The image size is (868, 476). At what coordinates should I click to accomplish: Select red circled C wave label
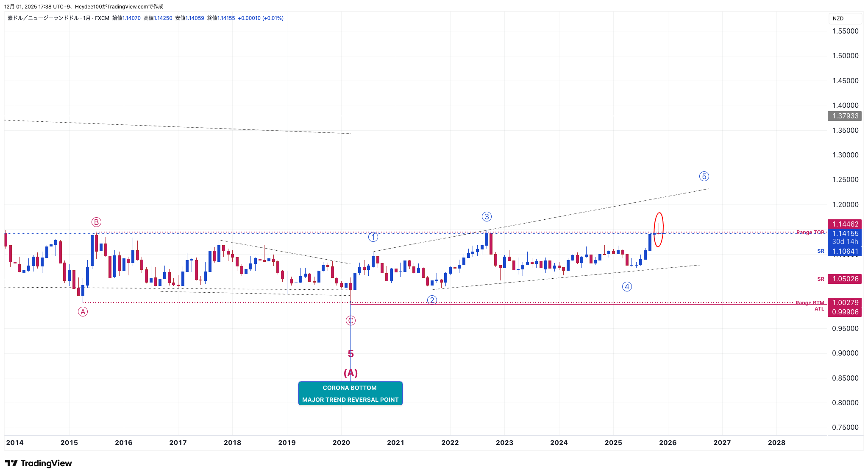(351, 321)
